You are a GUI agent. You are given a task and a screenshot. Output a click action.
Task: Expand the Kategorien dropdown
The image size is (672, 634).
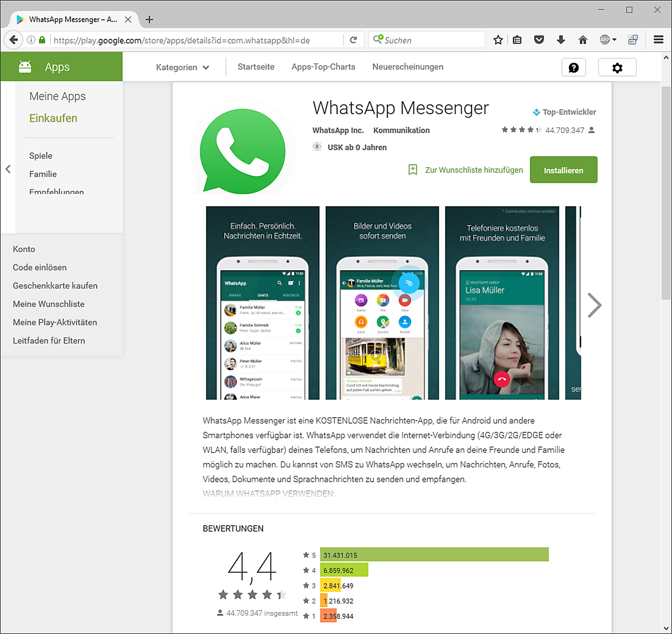tap(182, 67)
